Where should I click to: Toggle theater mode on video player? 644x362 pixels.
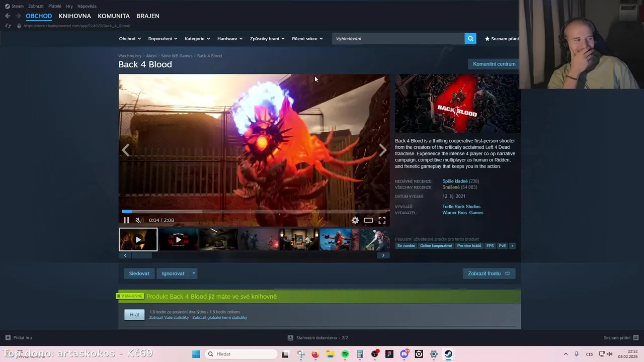(x=369, y=220)
